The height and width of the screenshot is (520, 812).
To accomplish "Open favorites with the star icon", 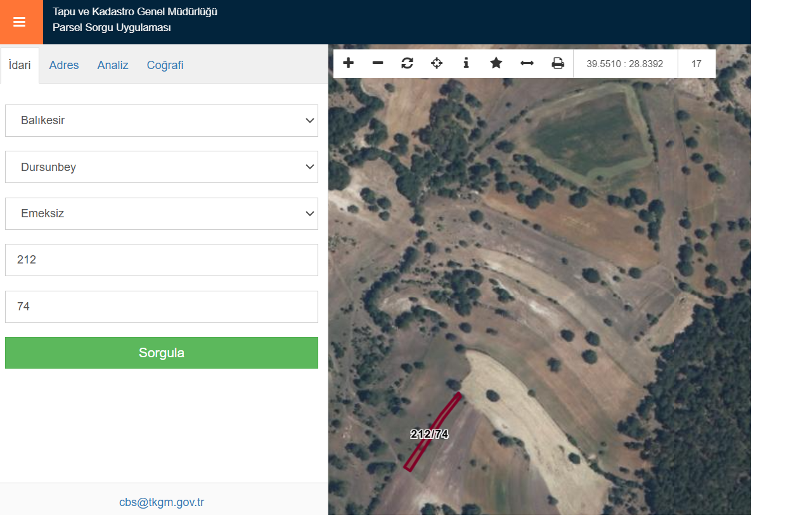I will (496, 63).
